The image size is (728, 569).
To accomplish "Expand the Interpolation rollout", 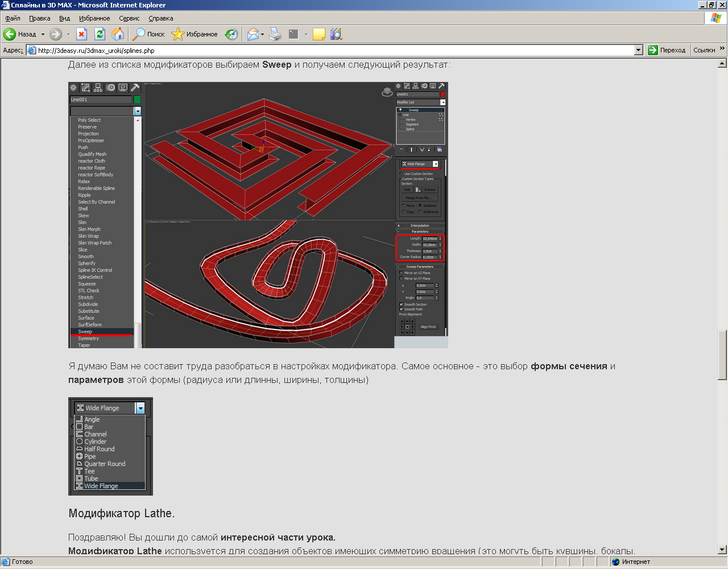I will (420, 226).
